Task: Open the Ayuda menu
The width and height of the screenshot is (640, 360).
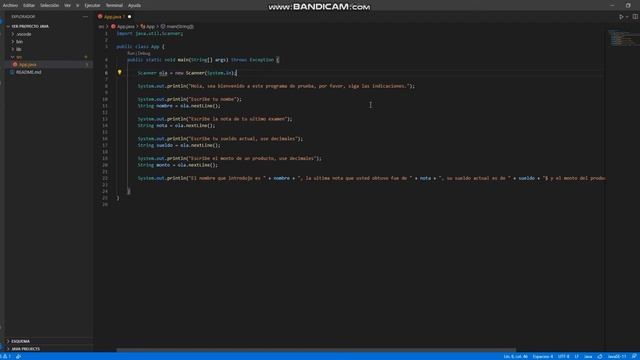Action: (x=134, y=5)
